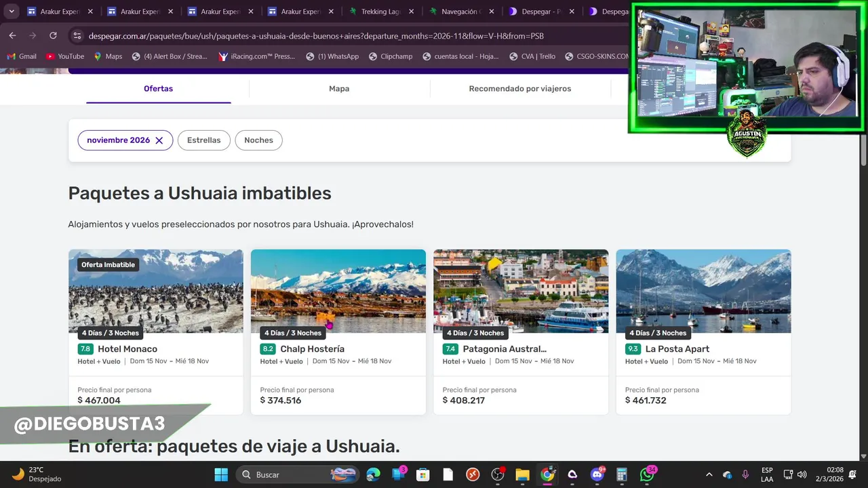Open the Windows Start menu

[221, 474]
